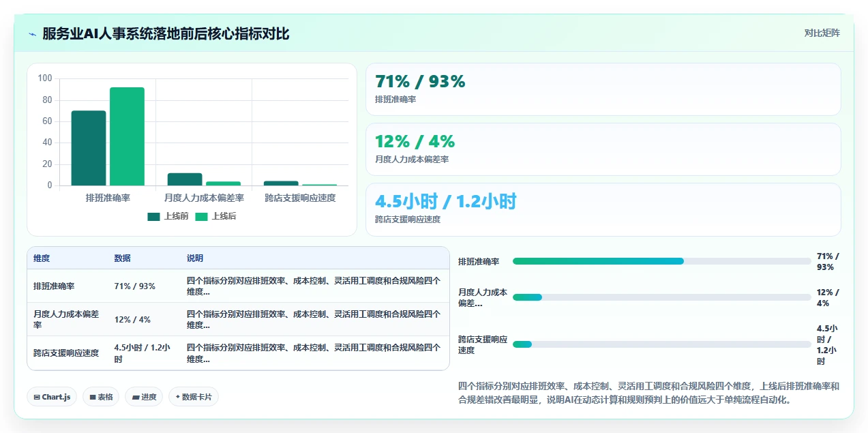Click the 上线后 bar for 排班准确率
This screenshot has height=433, width=868.
coord(127,136)
